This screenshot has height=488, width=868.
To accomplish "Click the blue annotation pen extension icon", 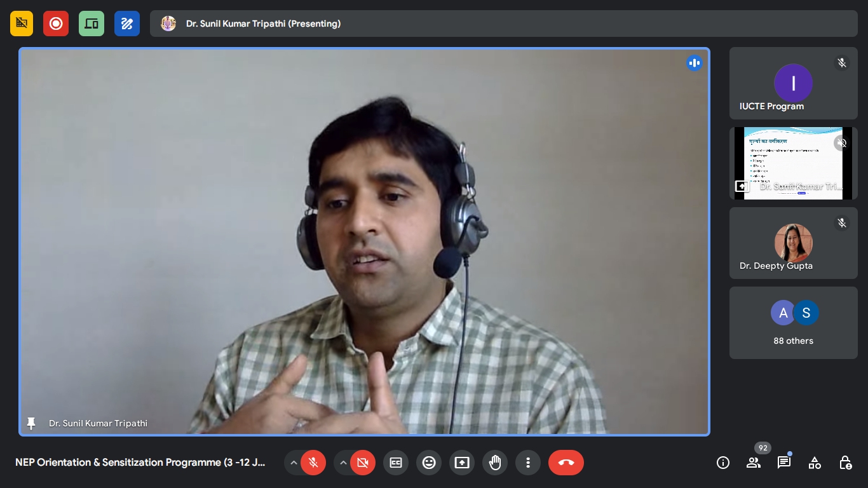I will [127, 24].
